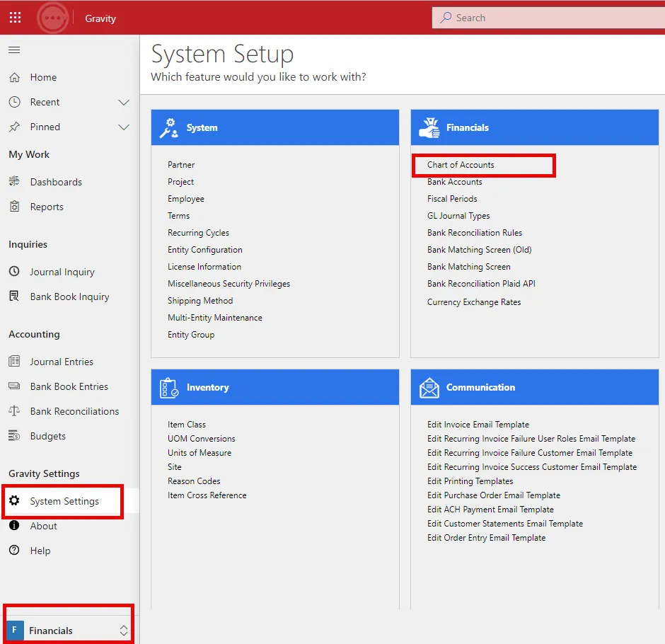
Task: Click the Journal Inquiry clock icon
Action: 14,272
